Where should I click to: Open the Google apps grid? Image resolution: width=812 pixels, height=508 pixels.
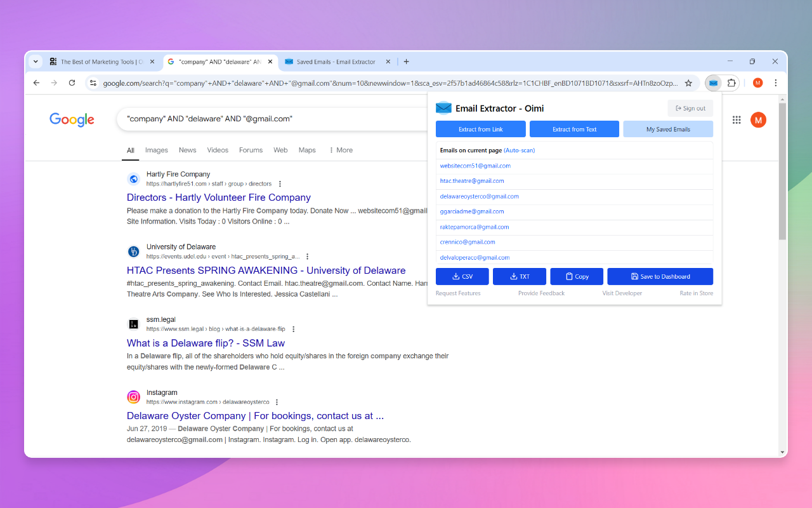point(737,120)
